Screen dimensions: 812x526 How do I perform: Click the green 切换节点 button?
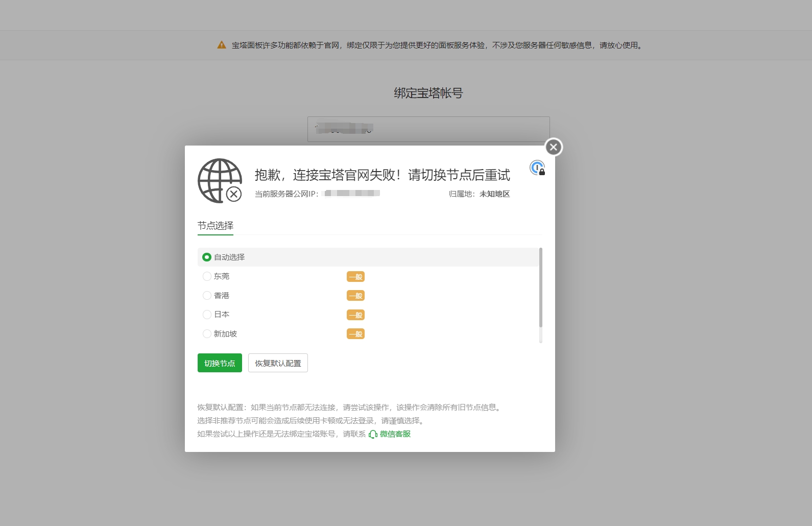[x=220, y=363]
